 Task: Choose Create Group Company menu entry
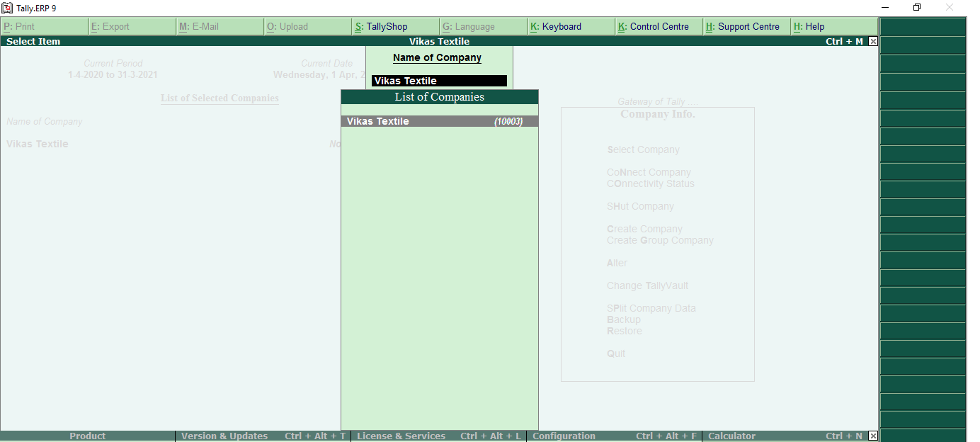click(660, 240)
